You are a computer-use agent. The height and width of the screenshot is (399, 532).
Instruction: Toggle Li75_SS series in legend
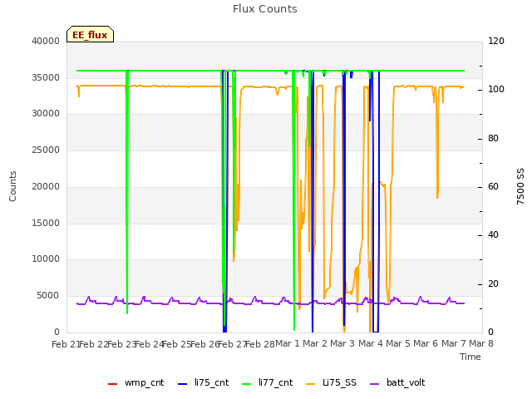(x=331, y=382)
